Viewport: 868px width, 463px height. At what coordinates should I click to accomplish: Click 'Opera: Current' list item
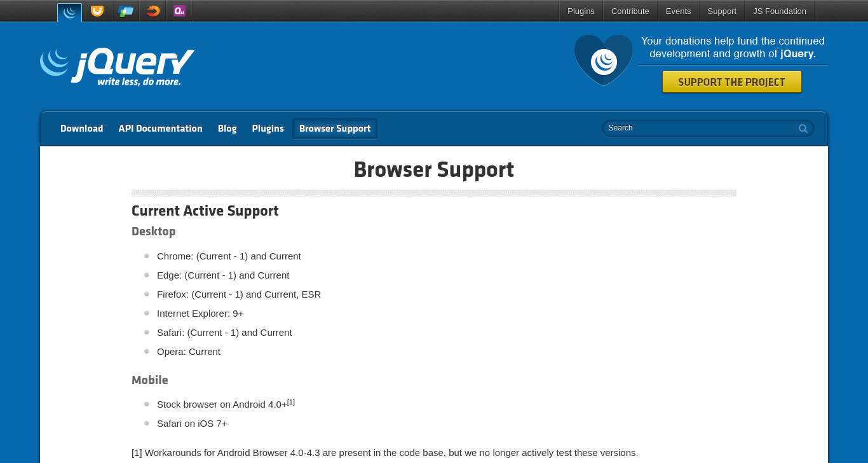click(x=189, y=352)
